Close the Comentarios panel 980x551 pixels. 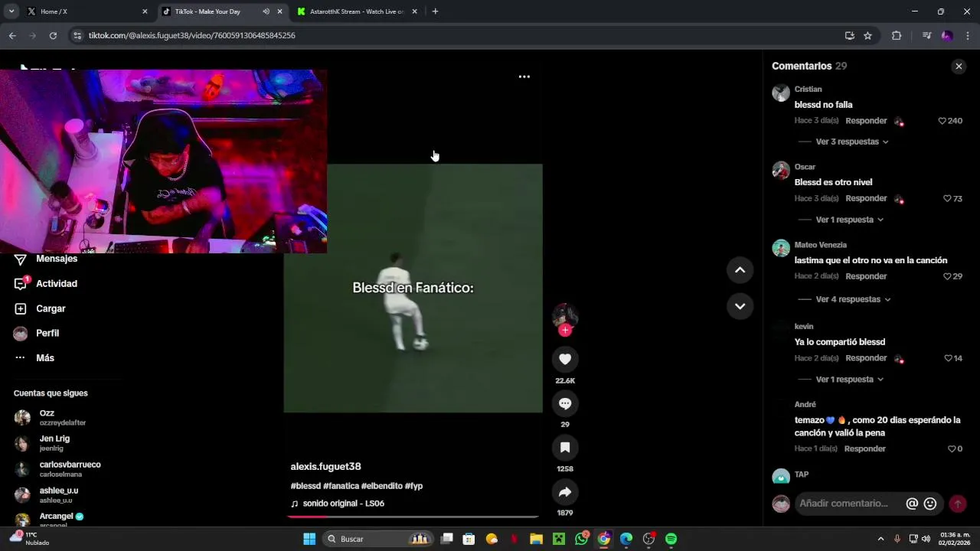(959, 67)
